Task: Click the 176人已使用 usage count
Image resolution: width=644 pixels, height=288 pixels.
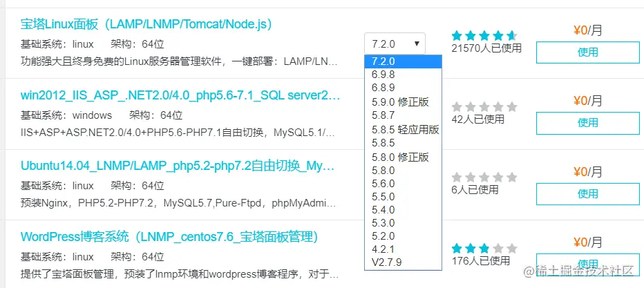Action: pyautogui.click(x=480, y=260)
